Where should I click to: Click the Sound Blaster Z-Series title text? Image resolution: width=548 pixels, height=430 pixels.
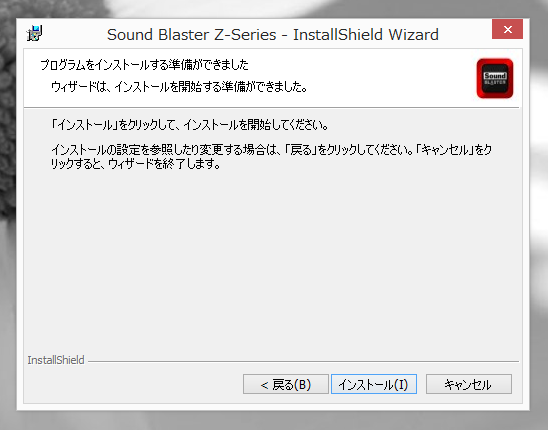click(x=192, y=35)
